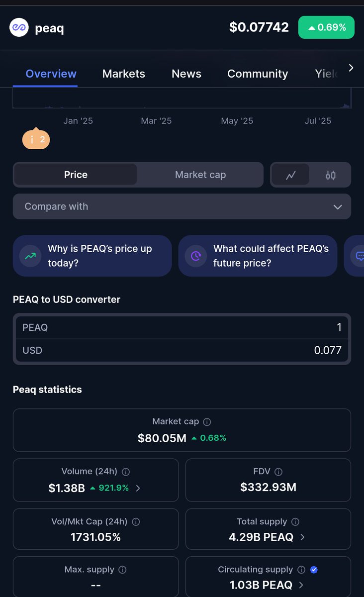Click the FDV info icon
Screen dimensions: 364x597
click(x=278, y=472)
